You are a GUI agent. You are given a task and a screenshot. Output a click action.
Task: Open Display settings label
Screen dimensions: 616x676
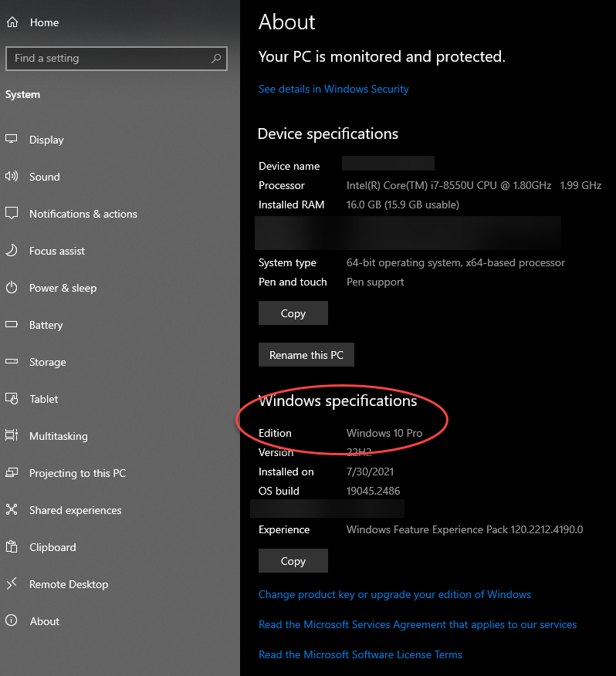(x=46, y=140)
